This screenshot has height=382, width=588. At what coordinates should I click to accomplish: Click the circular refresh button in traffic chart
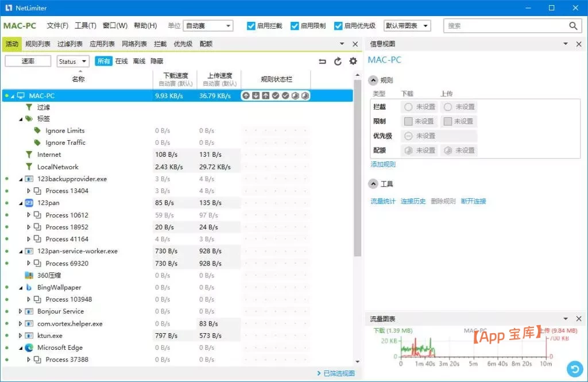tap(575, 369)
